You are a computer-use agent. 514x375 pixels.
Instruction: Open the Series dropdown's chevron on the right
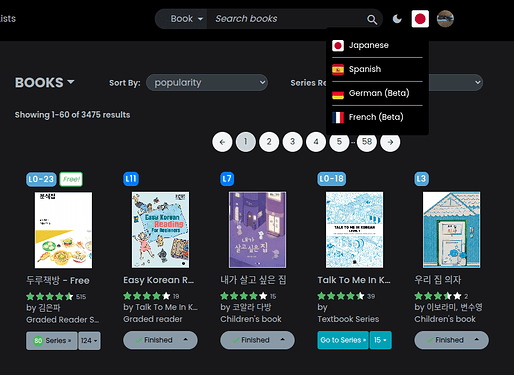[x=477, y=82]
